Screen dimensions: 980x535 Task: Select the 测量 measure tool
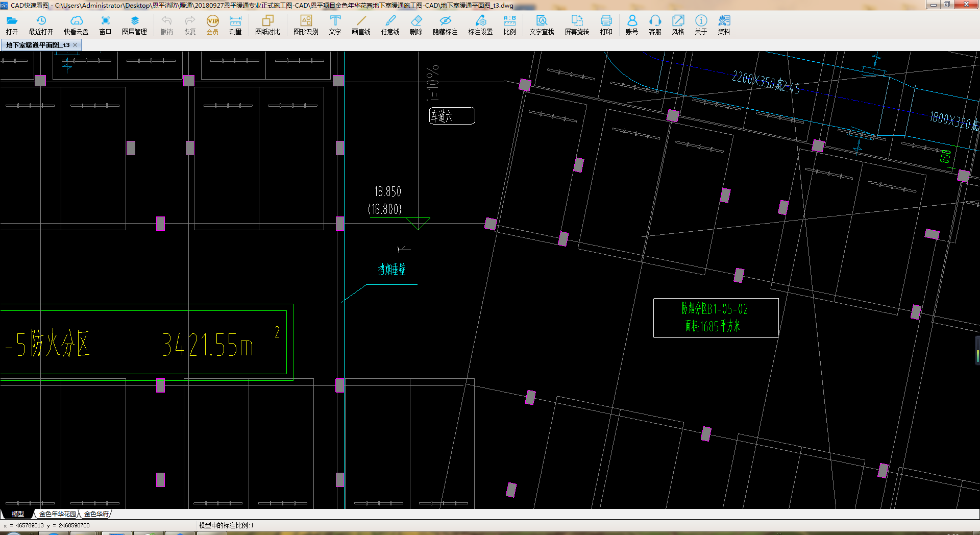(x=235, y=25)
